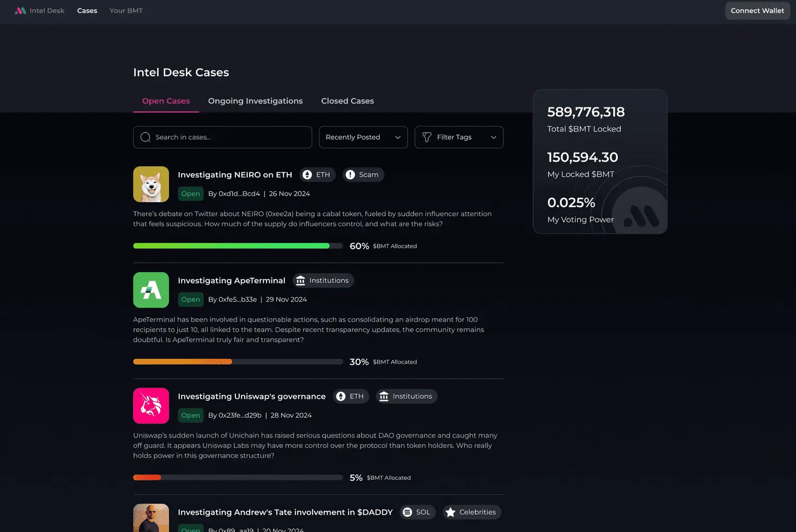The width and height of the screenshot is (796, 532).
Task: Click the Intel Desk Cases page heading
Action: 181,72
